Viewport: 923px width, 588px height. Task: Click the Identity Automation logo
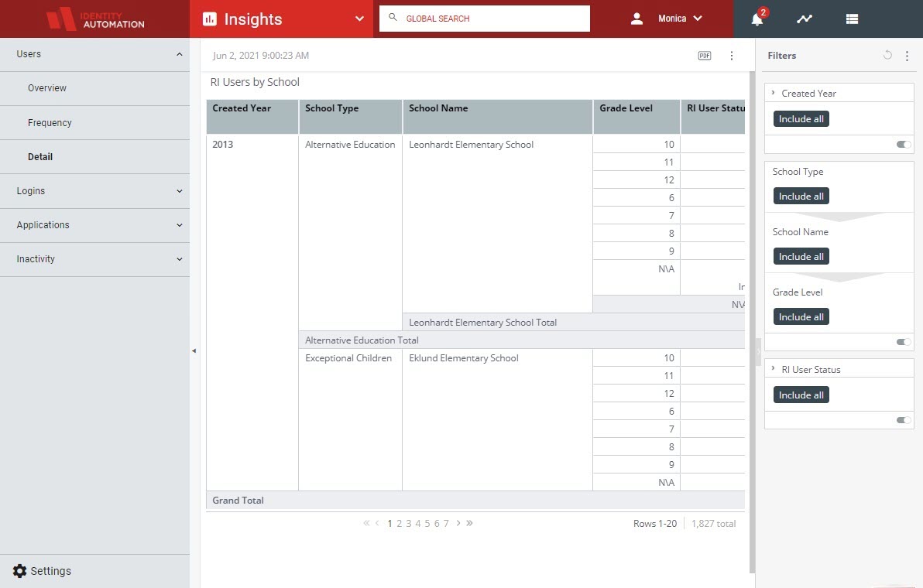pos(95,19)
